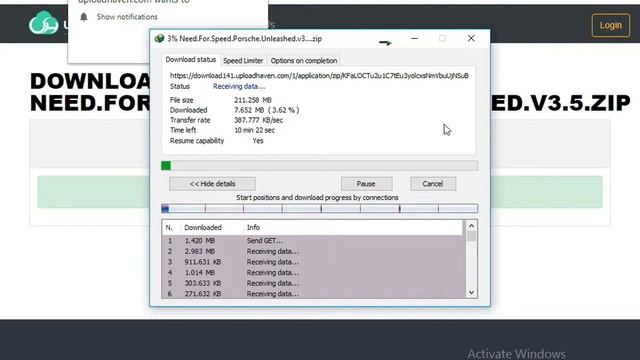This screenshot has height=360, width=640.
Task: Select connection row 6 with 271.632 KB
Action: tap(313, 293)
